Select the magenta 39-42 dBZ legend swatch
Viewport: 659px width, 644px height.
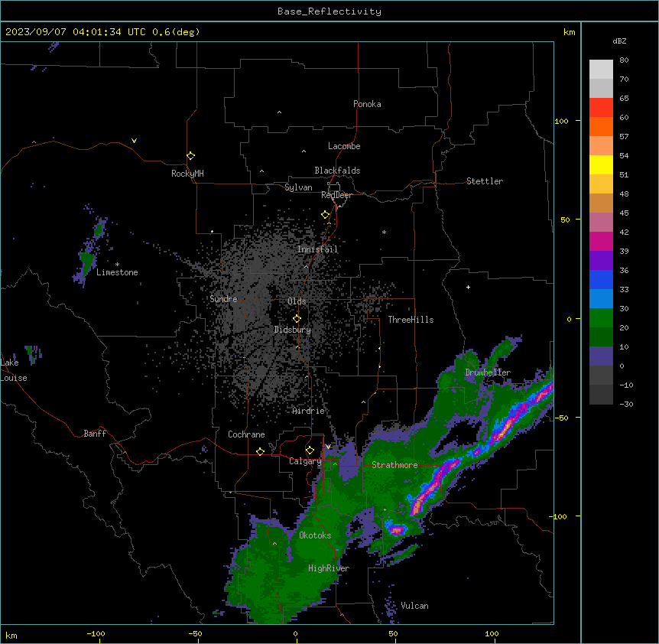coord(601,241)
